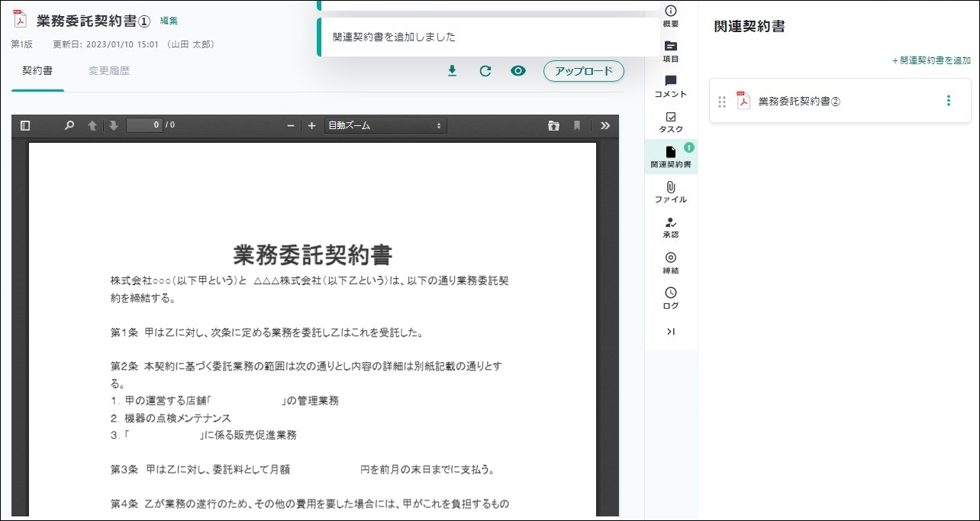Zoom out with the minus button

point(291,125)
